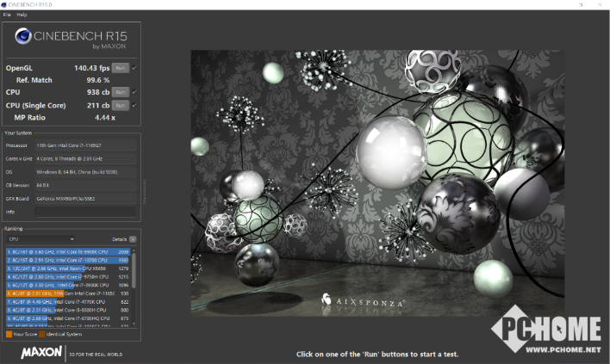This screenshot has width=610, height=364.
Task: Select ranking row Intel Core i7-4770K
Action: [x=68, y=302]
